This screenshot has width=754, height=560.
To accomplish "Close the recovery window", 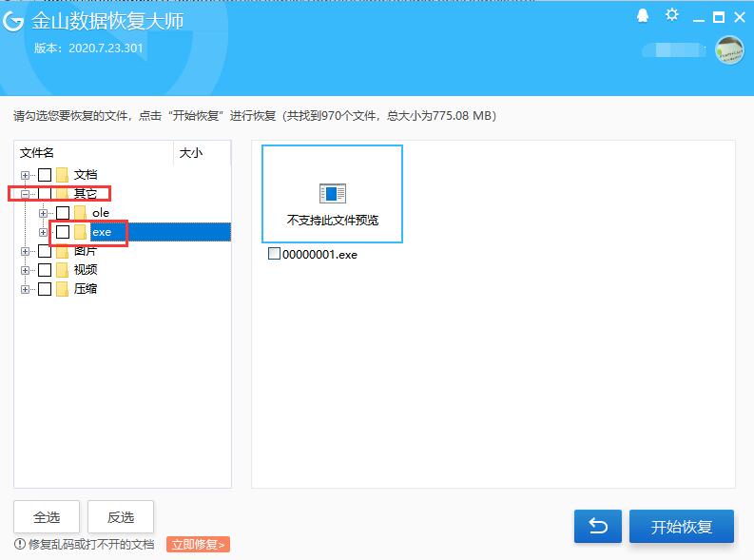I will (740, 17).
